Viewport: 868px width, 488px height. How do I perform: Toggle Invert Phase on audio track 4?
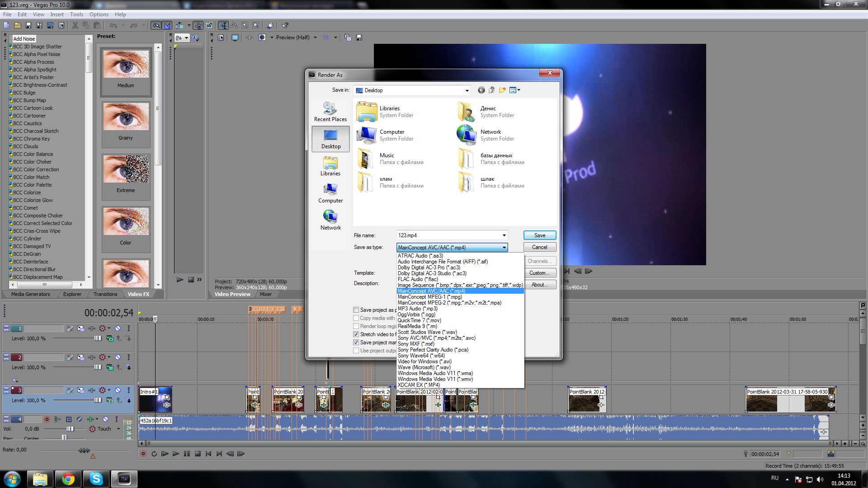tap(80, 419)
